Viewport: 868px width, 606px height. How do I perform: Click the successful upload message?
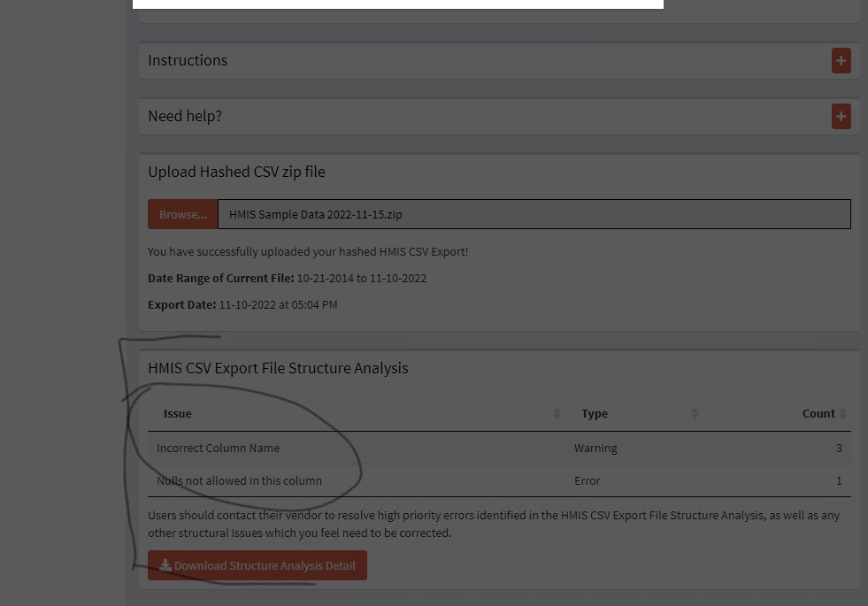tap(308, 251)
